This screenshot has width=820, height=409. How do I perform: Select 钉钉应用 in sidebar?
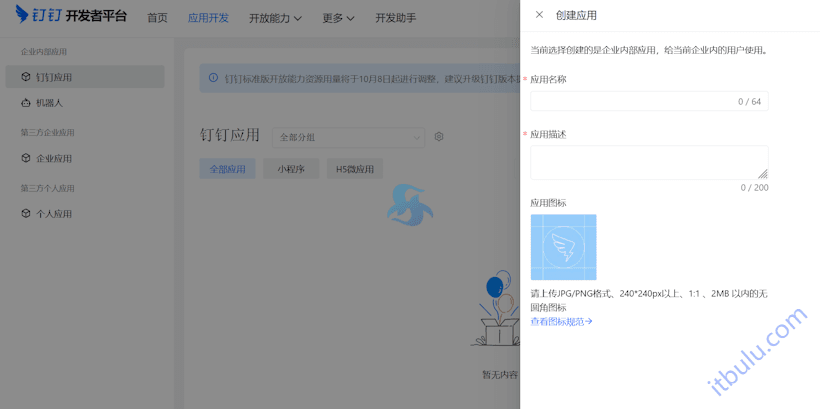click(x=85, y=77)
